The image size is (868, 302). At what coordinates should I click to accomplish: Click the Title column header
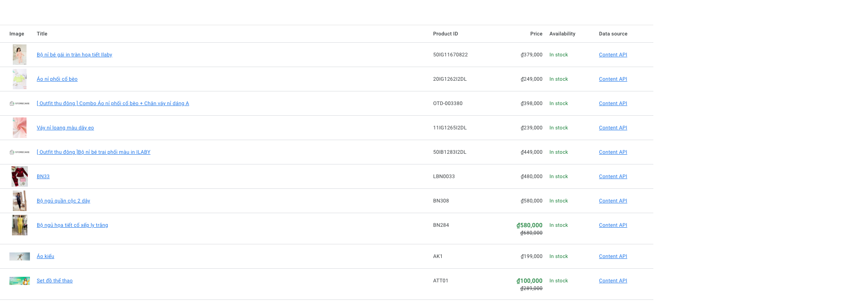click(x=42, y=34)
